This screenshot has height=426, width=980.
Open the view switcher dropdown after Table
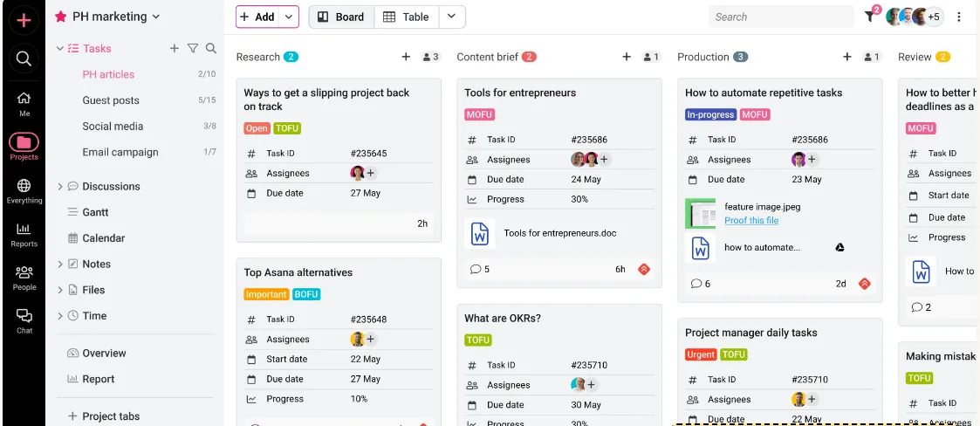[x=451, y=17]
